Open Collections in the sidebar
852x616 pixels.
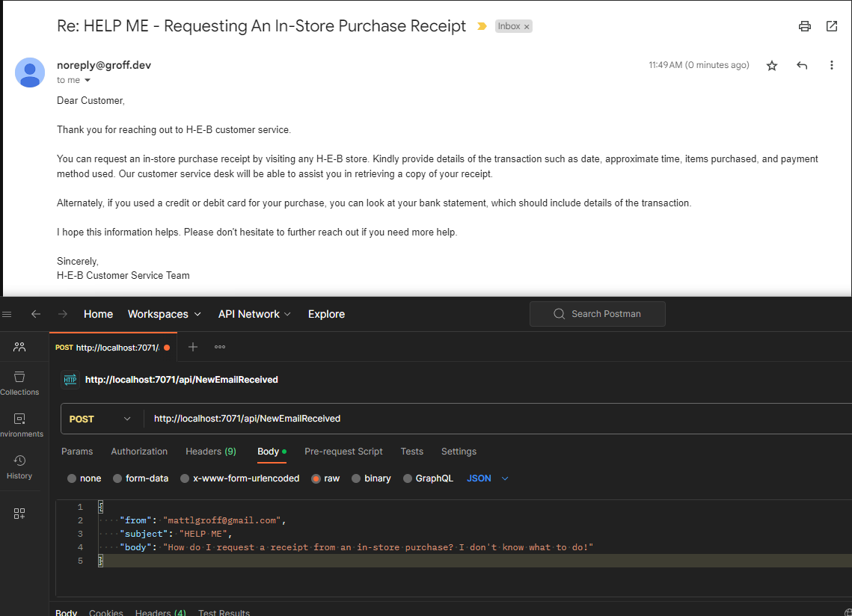(19, 384)
